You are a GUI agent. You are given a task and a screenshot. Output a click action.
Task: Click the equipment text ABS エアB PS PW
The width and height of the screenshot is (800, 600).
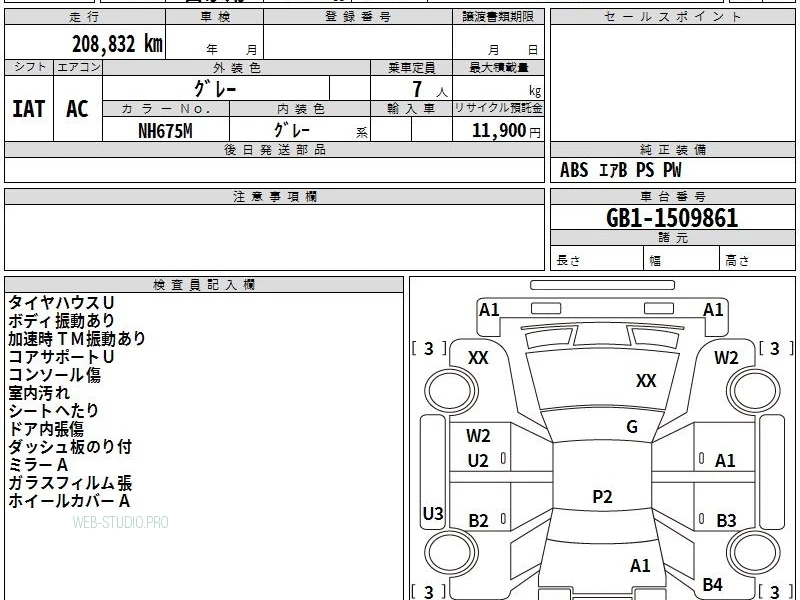(620, 170)
